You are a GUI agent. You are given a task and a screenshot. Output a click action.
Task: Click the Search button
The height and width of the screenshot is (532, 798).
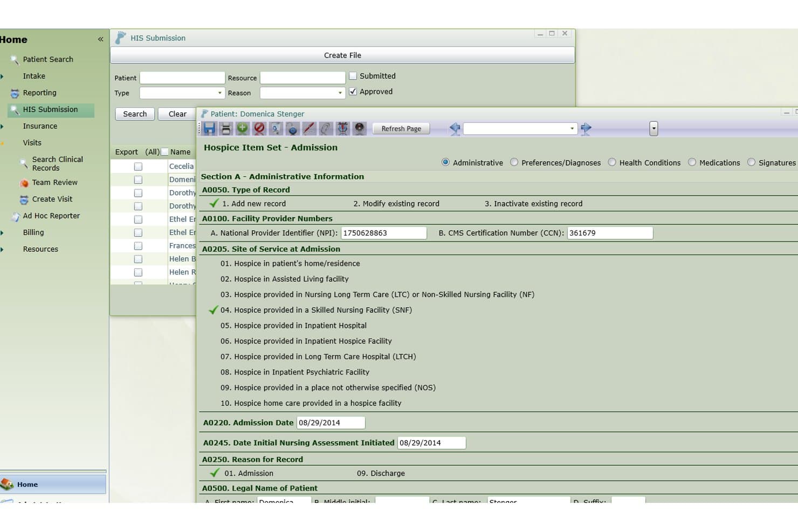click(x=135, y=114)
